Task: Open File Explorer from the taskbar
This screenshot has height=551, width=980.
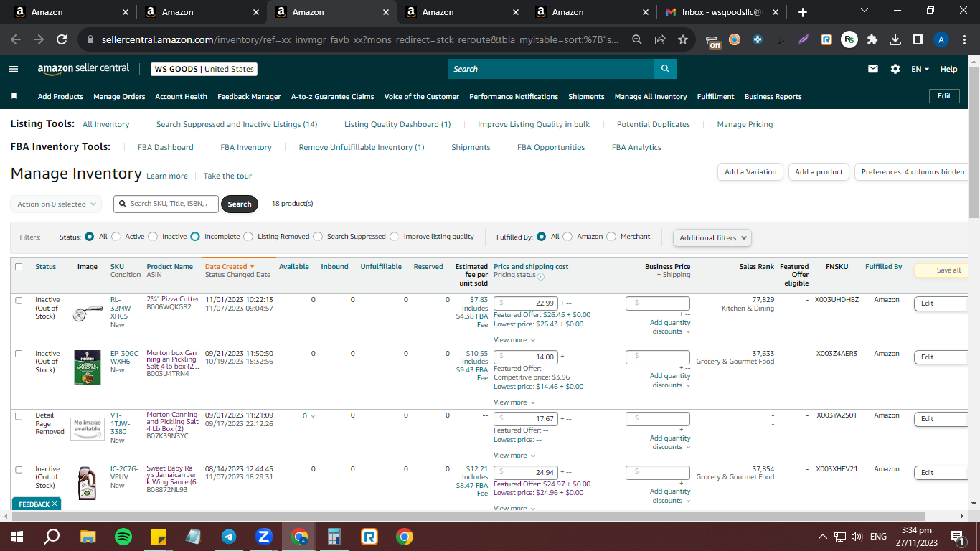Action: (x=88, y=537)
